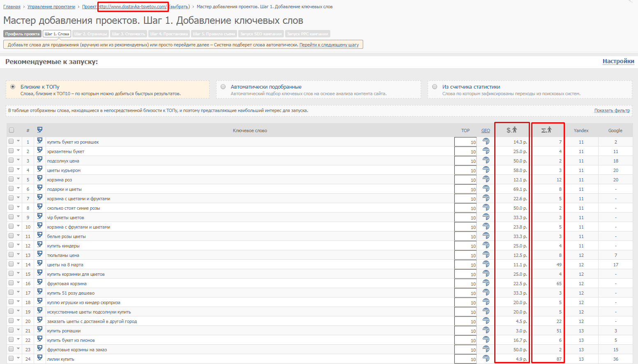The height and width of the screenshot is (364, 638).
Task: Click marker icon for 'купить ромашки'
Action: pyautogui.click(x=40, y=330)
